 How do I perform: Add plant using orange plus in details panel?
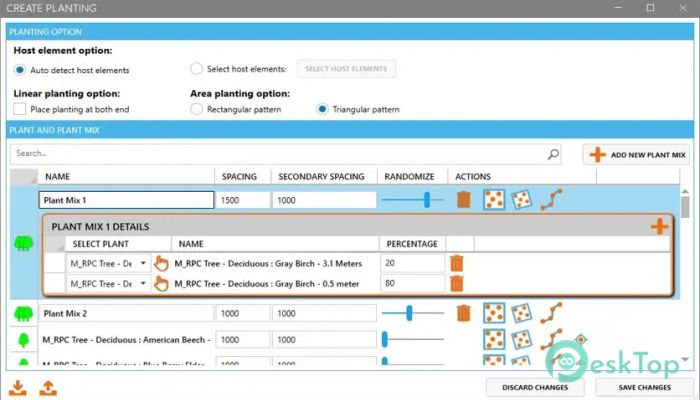(659, 227)
